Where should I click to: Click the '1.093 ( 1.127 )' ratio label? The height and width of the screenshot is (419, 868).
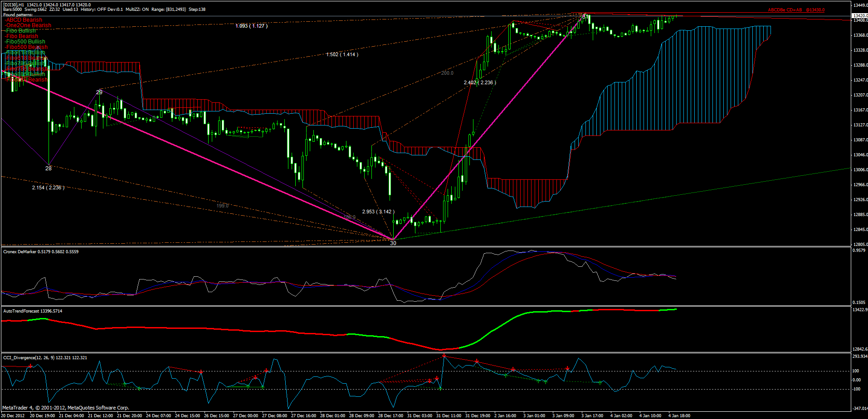point(252,26)
